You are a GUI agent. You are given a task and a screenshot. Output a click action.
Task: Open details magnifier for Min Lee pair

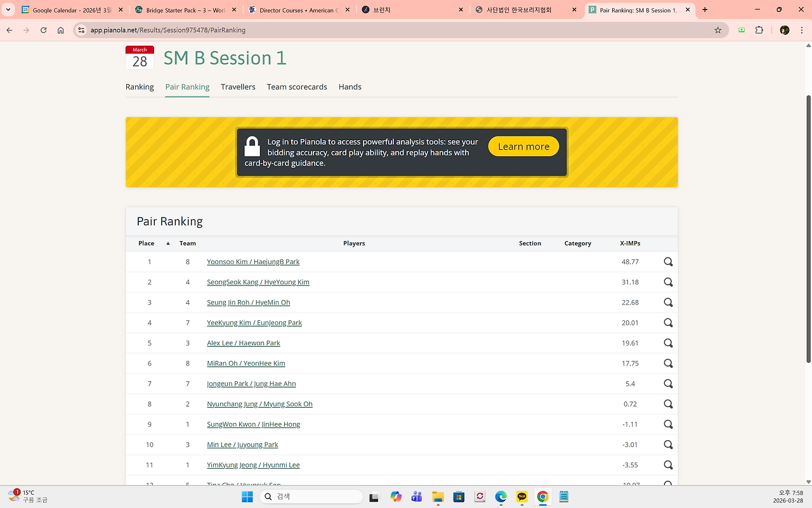pos(668,445)
